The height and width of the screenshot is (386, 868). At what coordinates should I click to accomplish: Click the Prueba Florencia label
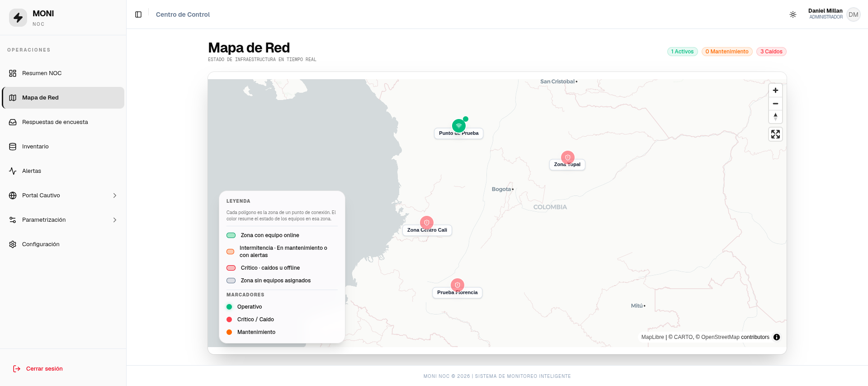pos(458,293)
